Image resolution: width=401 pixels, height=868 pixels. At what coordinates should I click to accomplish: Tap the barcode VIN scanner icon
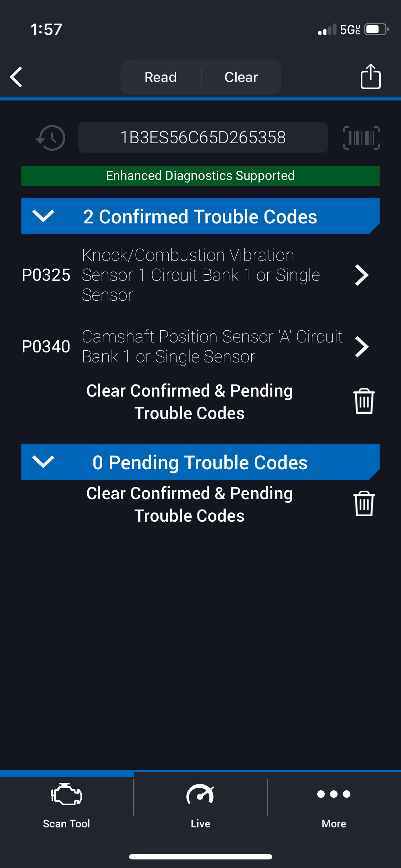[x=361, y=138]
